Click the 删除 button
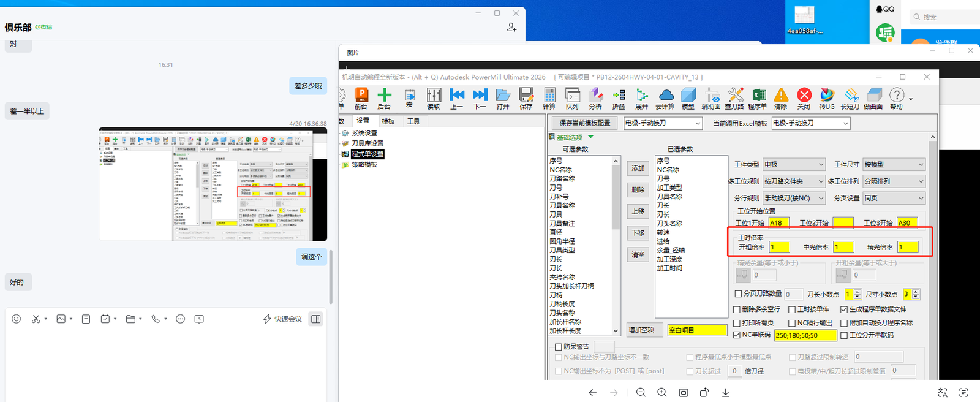This screenshot has height=402, width=980. (638, 190)
